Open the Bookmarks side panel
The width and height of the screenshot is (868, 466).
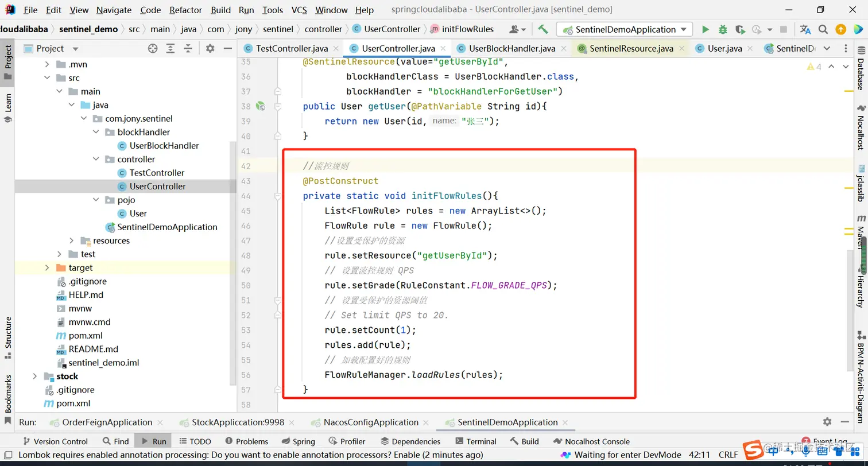[8, 399]
